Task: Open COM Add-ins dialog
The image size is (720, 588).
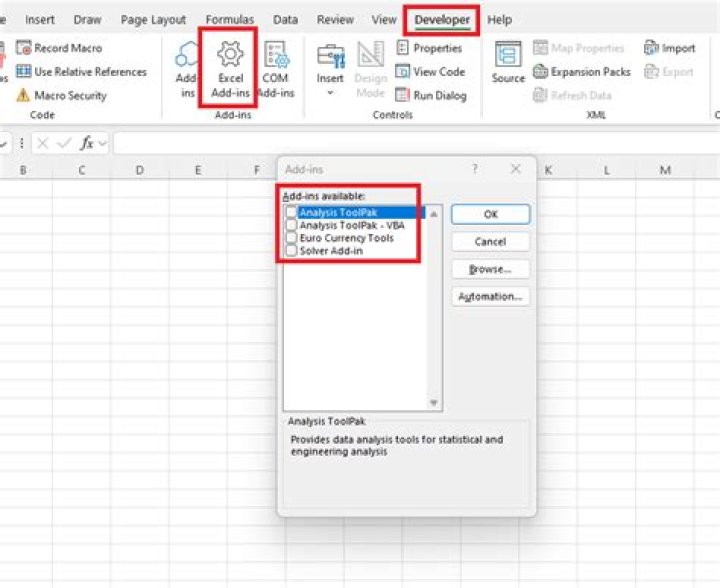Action: (276, 69)
